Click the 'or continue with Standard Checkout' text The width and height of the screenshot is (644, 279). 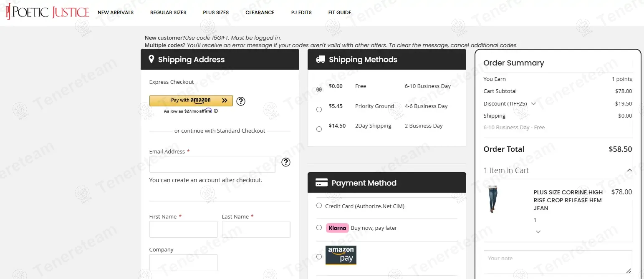(x=220, y=131)
